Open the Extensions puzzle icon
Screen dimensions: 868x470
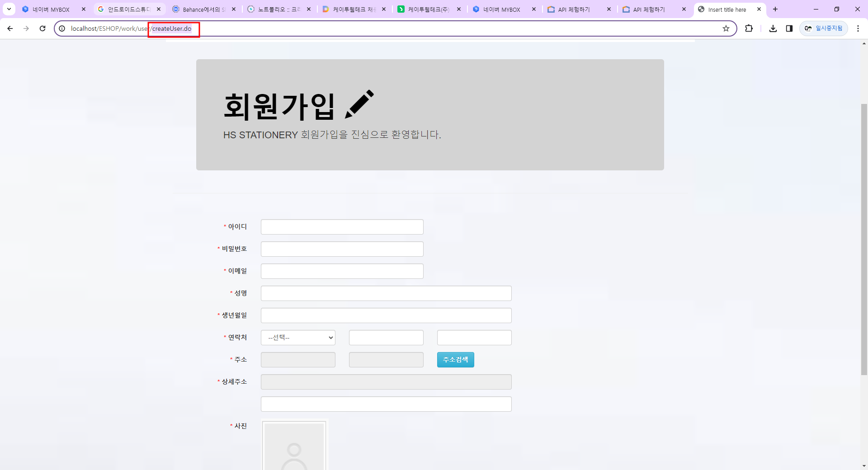(x=749, y=28)
